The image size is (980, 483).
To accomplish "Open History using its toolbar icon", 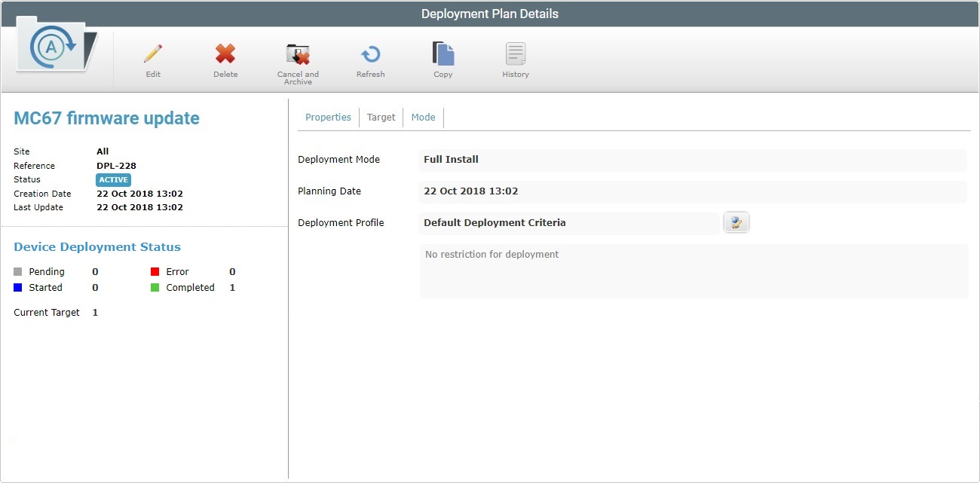I will [516, 54].
